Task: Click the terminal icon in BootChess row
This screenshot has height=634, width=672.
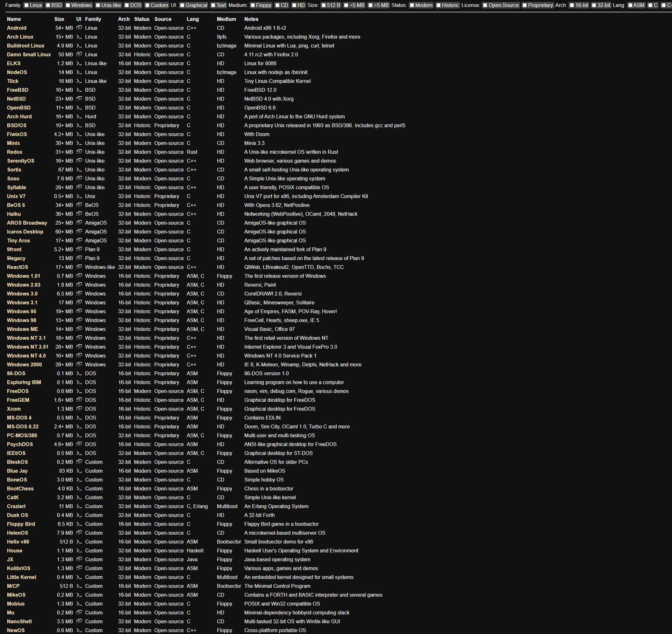Action: [x=79, y=488]
